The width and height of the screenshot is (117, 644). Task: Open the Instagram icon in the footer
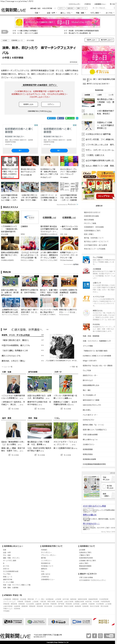coord(100,636)
